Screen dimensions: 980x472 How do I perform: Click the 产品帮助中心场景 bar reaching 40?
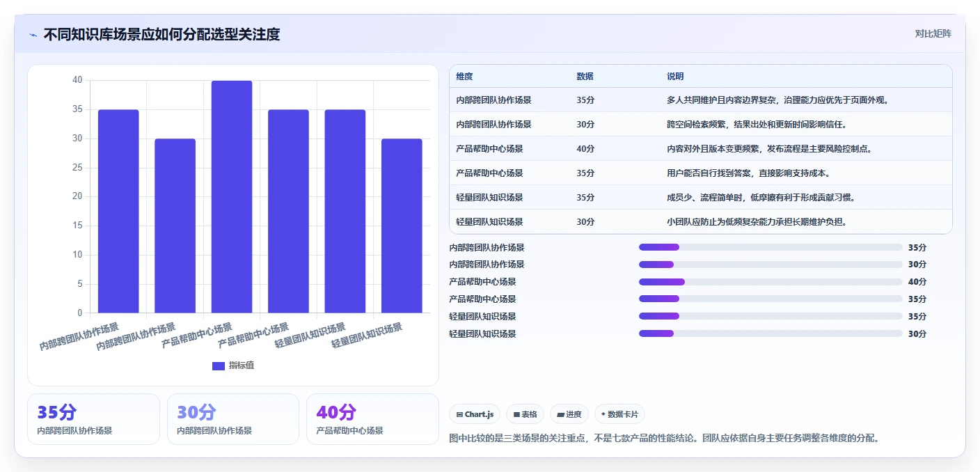(x=232, y=196)
